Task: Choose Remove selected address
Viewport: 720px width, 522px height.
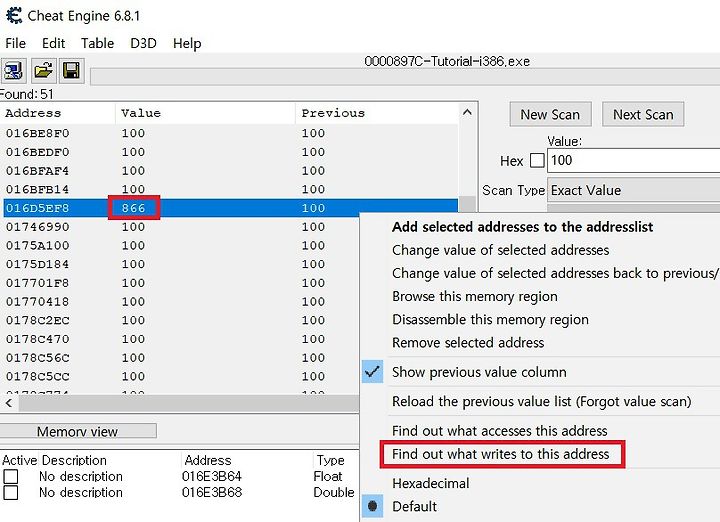Action: click(x=468, y=342)
